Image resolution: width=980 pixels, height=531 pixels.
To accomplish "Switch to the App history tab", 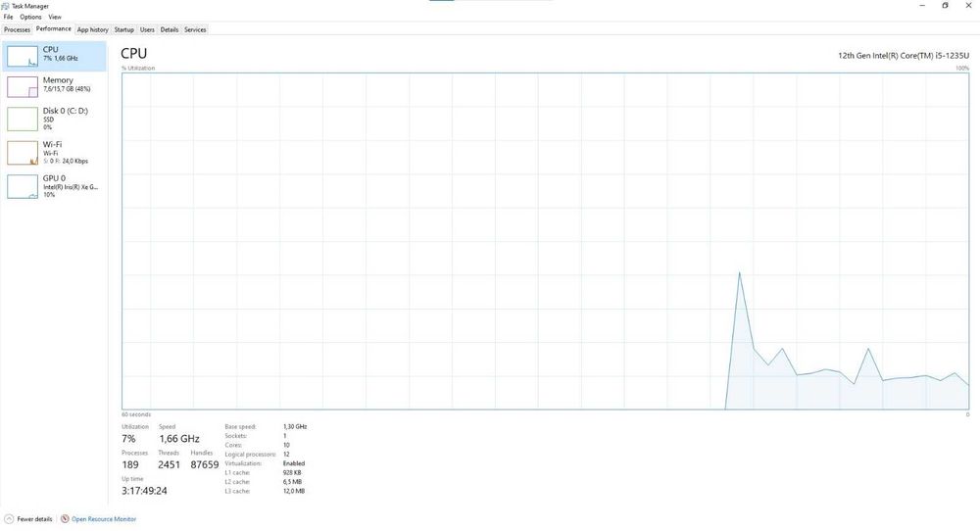I will [92, 29].
